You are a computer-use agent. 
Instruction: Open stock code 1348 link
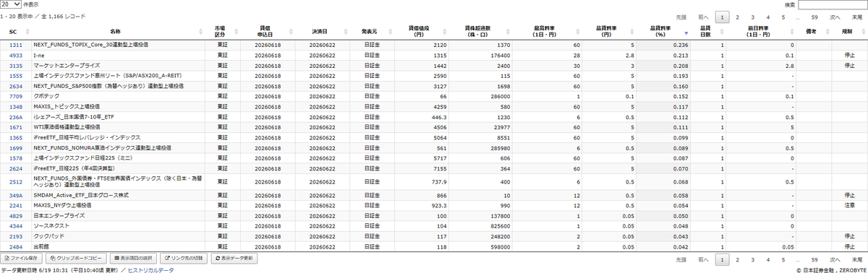[15, 106]
